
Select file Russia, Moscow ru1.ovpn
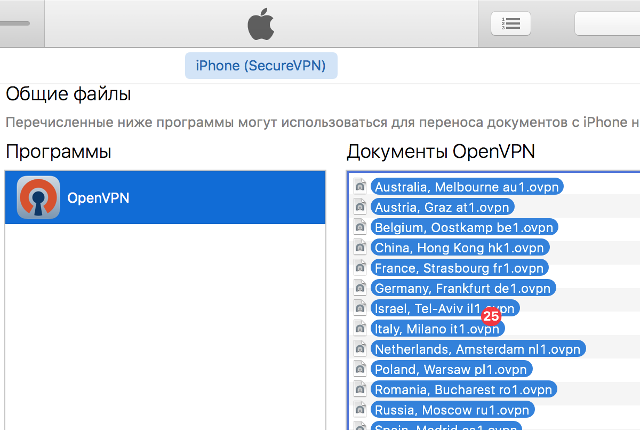click(x=452, y=410)
